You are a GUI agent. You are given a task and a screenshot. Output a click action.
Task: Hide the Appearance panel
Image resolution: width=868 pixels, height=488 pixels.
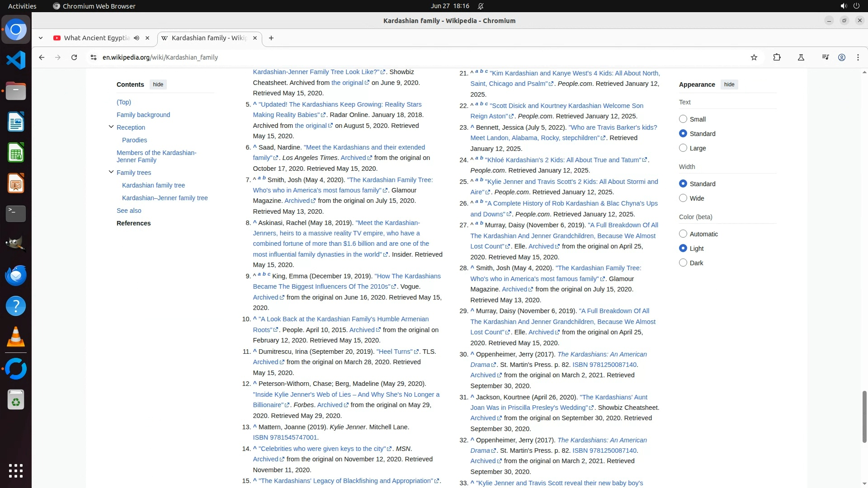[729, 84]
